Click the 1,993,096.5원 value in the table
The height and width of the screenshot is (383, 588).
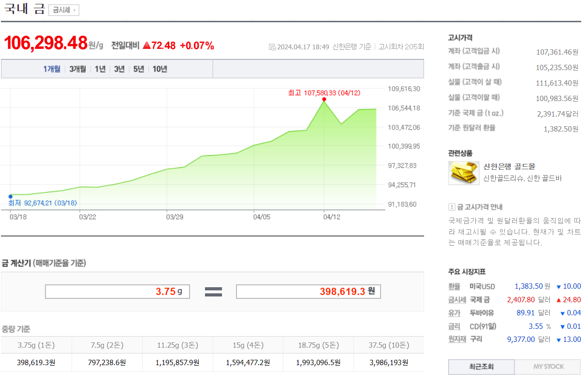(x=319, y=362)
